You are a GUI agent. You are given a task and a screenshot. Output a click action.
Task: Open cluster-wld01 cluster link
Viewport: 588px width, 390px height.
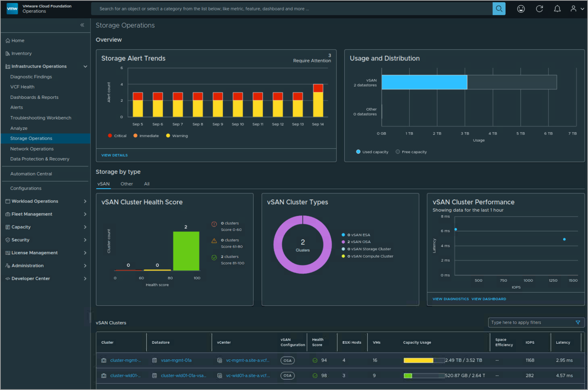(x=125, y=376)
